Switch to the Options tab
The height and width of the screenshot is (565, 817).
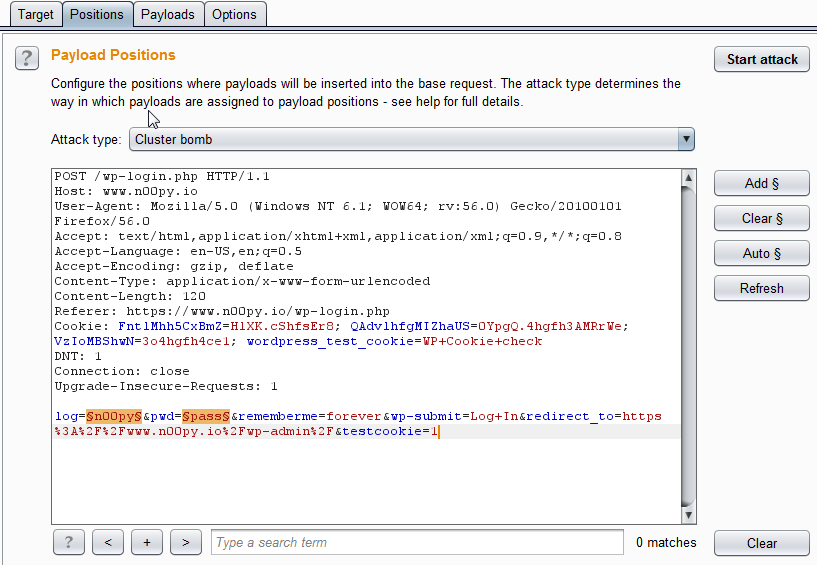(234, 14)
